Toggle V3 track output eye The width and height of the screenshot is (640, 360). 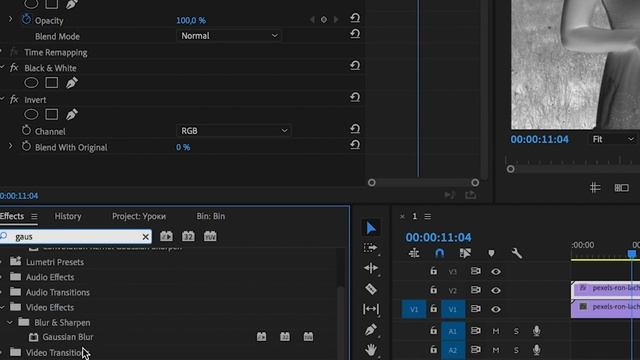(496, 271)
